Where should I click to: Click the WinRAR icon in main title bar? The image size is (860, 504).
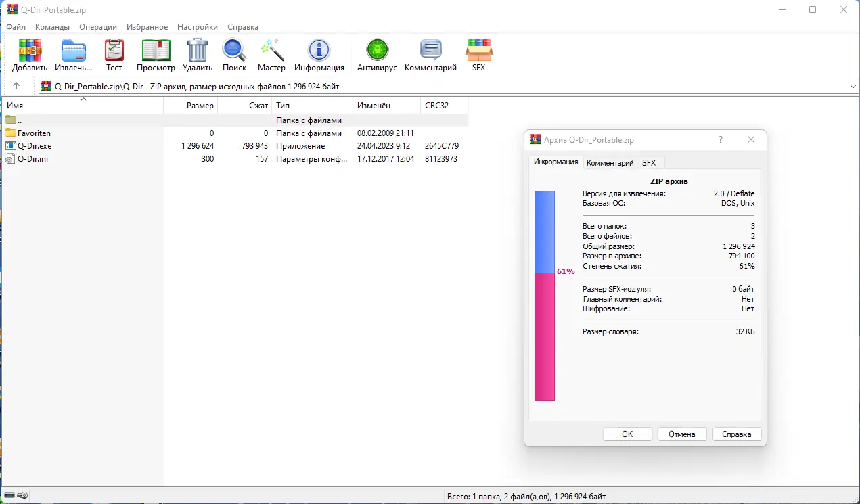(x=12, y=9)
